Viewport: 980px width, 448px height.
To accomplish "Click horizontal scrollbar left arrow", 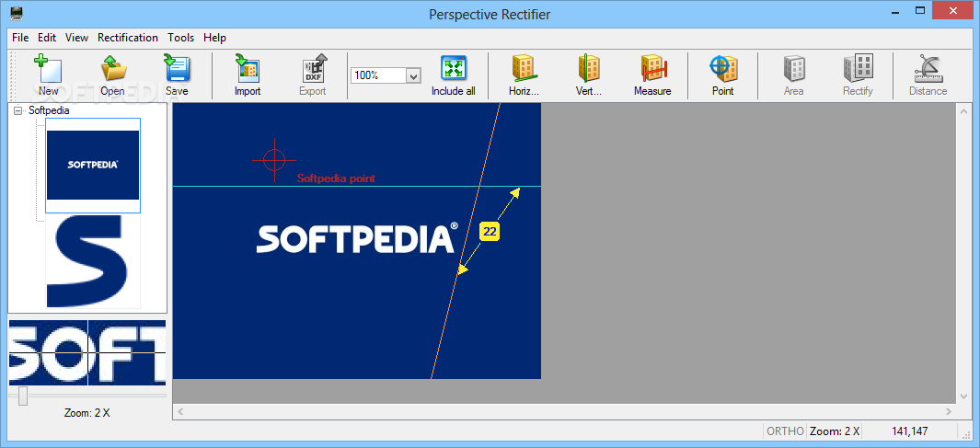I will 180,411.
